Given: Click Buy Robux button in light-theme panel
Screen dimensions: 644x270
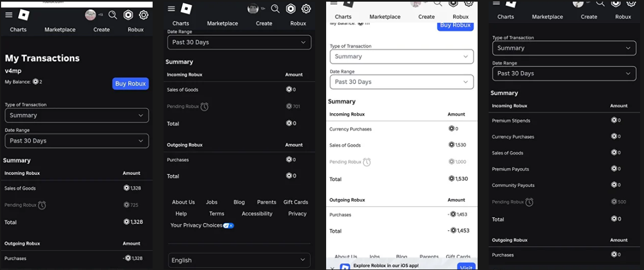Looking at the screenshot, I should point(455,25).
